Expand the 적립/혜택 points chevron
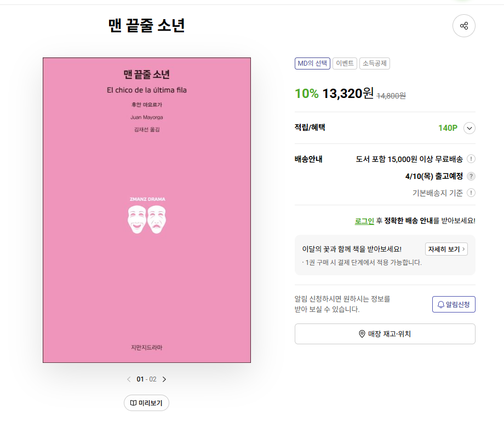The image size is (504, 422). (x=469, y=128)
